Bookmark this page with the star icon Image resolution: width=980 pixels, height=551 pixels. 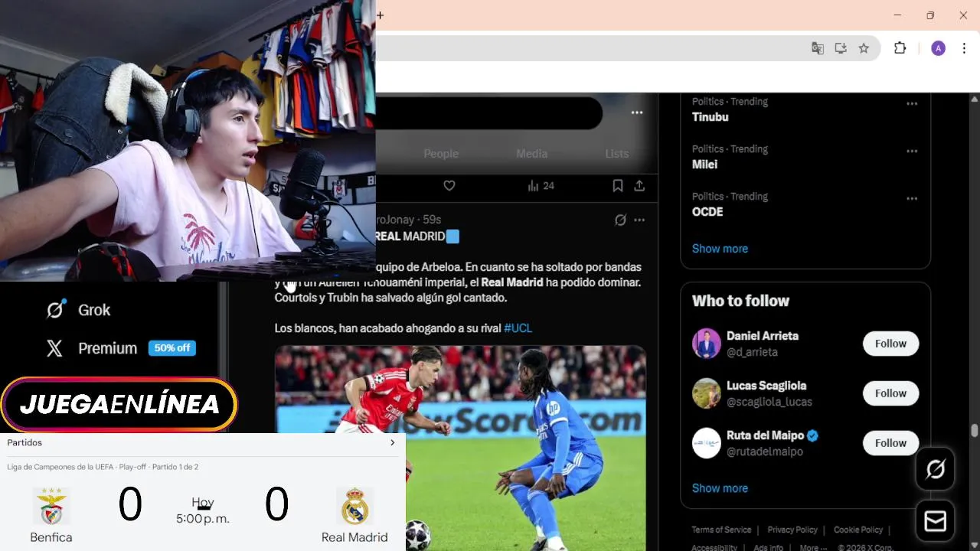[x=864, y=48]
